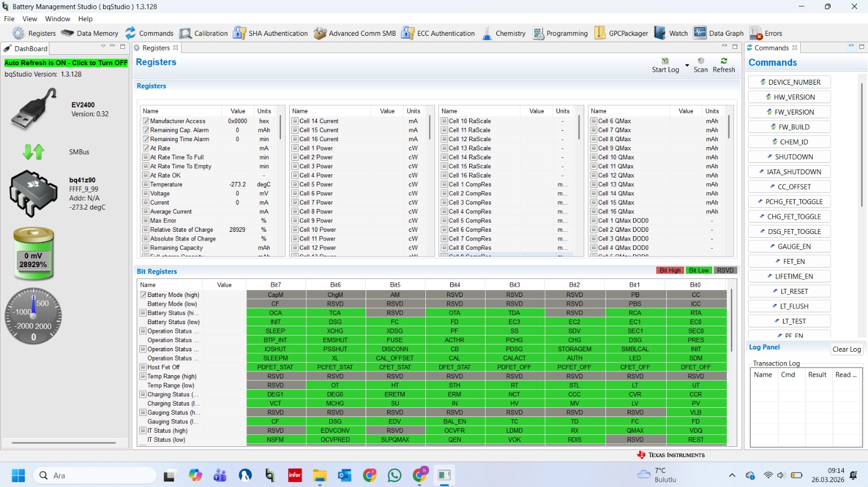868x487 pixels.
Task: Click the Refresh registers icon
Action: [x=724, y=61]
